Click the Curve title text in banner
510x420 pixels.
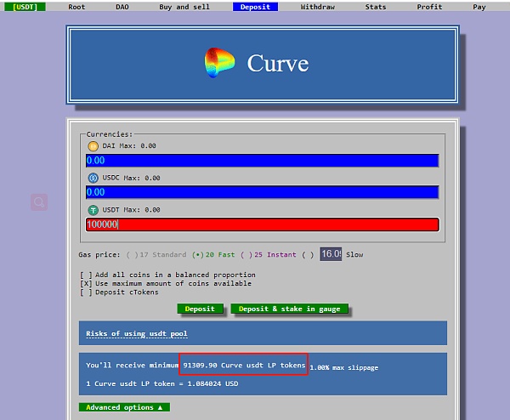278,63
